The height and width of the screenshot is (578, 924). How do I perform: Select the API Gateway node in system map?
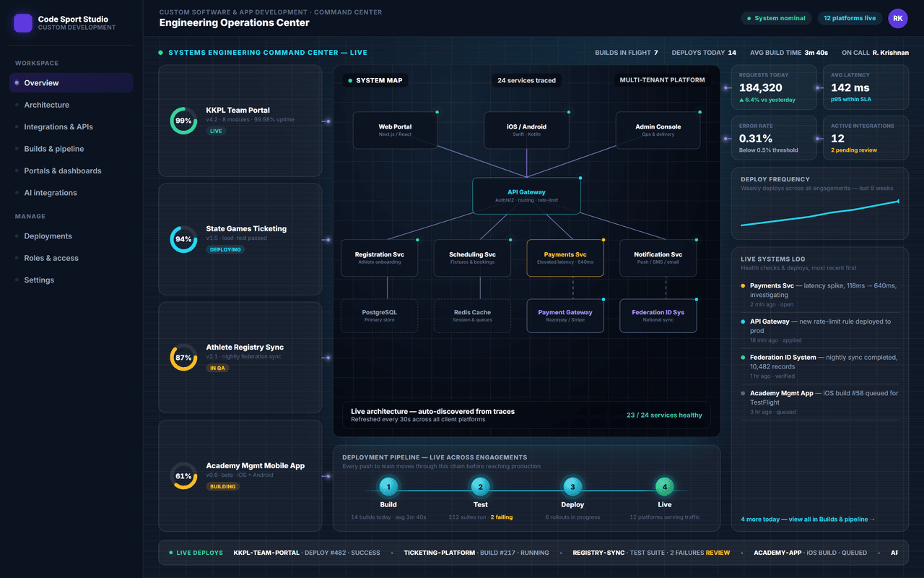click(x=526, y=196)
